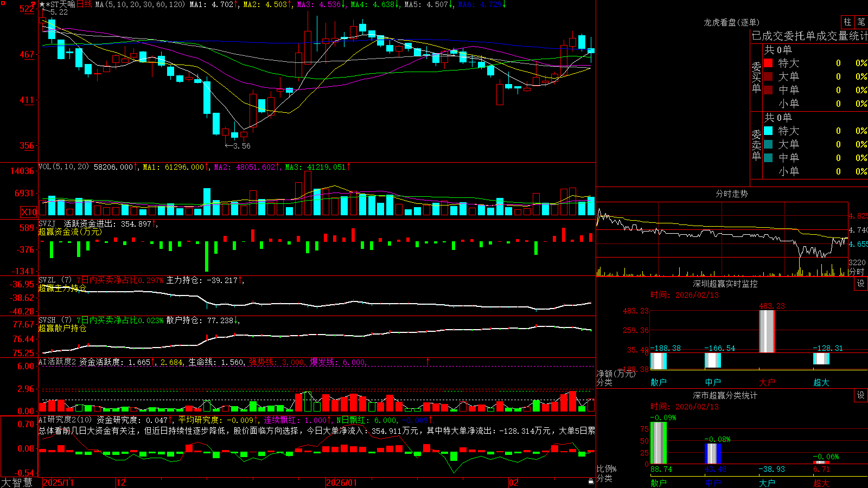
Task: Select the AI研究度2(10) indicator label
Action: [65, 420]
